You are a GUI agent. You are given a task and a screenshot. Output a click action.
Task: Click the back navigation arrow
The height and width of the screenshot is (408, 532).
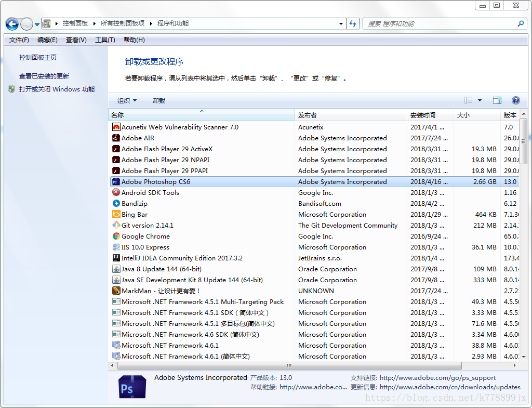tap(12, 24)
